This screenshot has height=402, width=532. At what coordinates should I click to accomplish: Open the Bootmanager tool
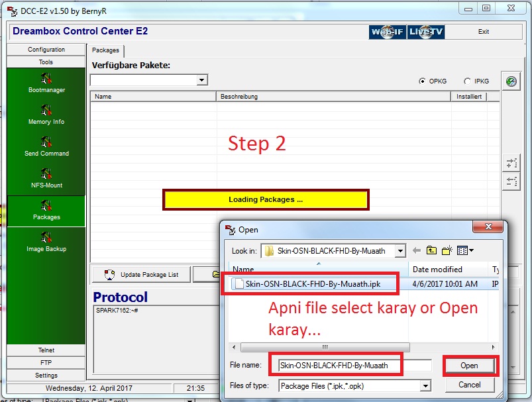pos(46,83)
